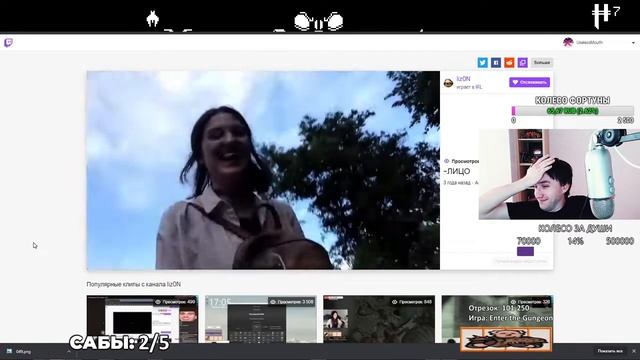
Task: Open the lz0N channel name link
Action: (x=463, y=79)
